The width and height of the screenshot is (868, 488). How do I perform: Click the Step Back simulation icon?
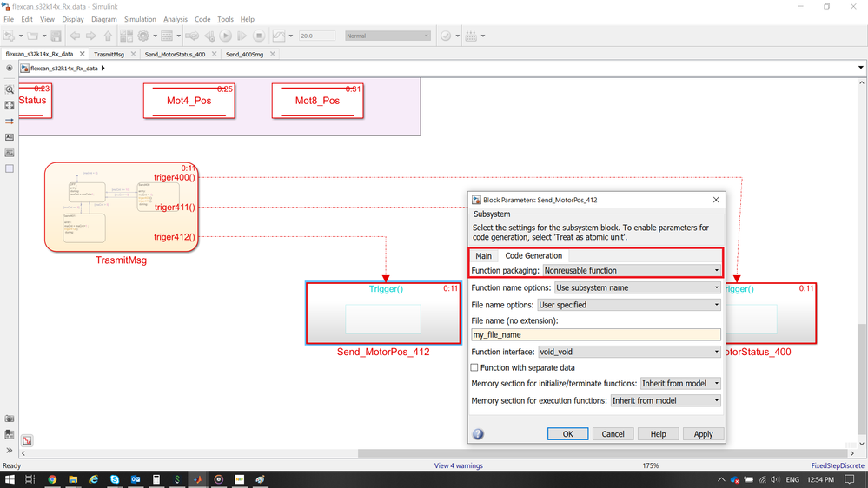pos(209,36)
